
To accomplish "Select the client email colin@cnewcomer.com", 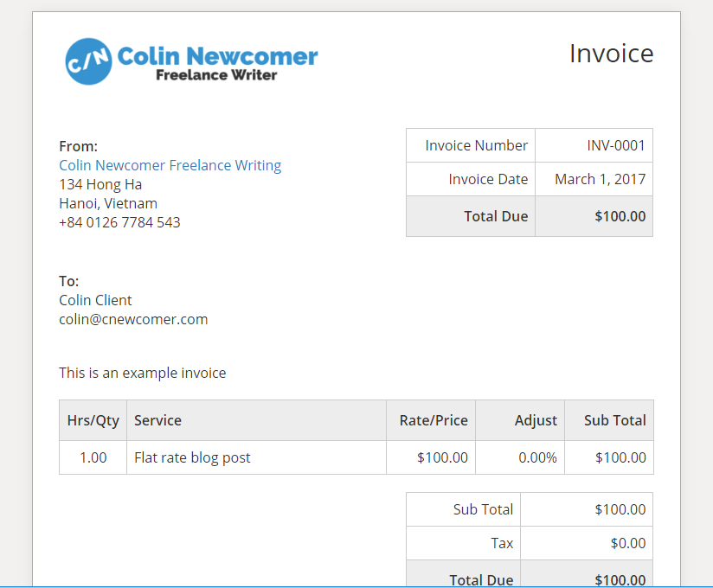I will click(133, 318).
